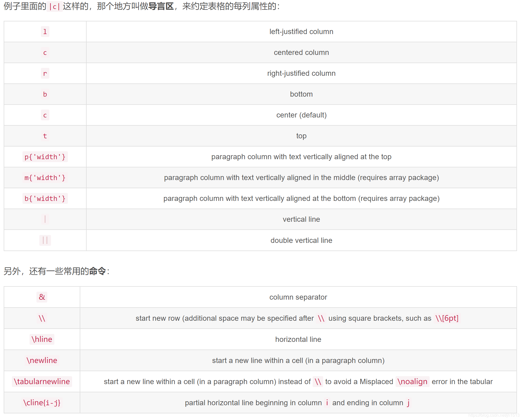The width and height of the screenshot is (522, 420).
Task: Click the 't' code for top alignment
Action: pos(45,136)
